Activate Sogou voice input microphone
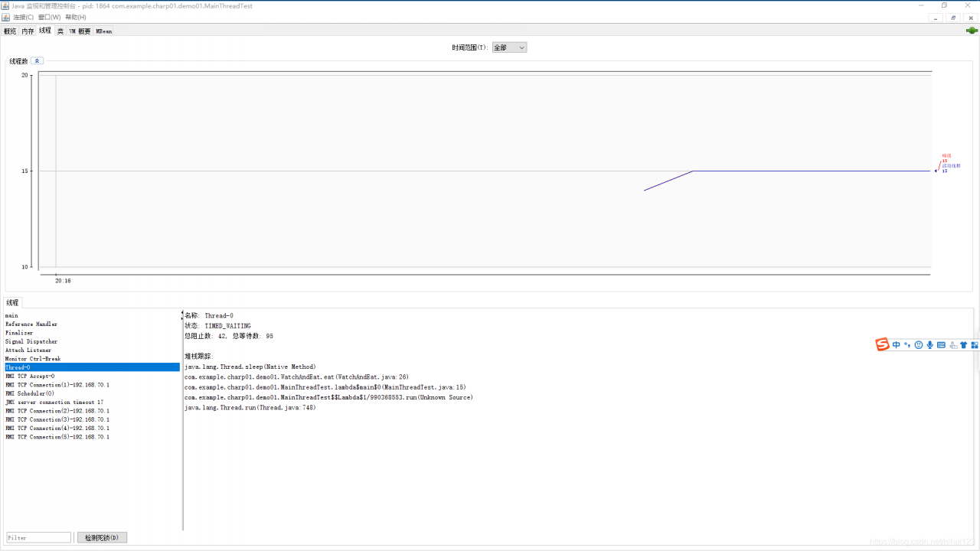 coord(929,345)
